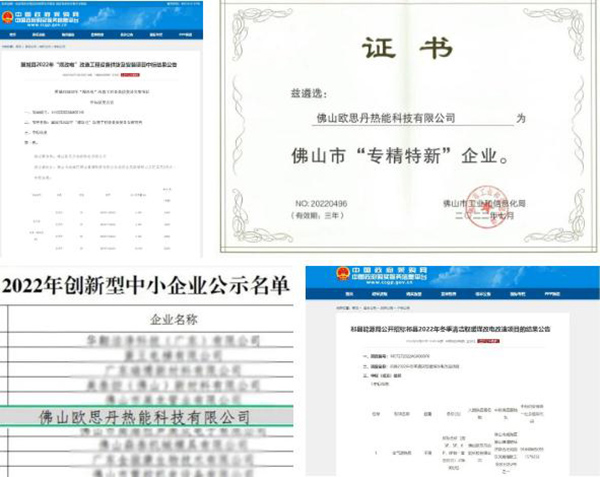Viewport: 600px width, 477px height.
Task: Select the breadcrumb trail on the top-left page
Action: coord(34,47)
